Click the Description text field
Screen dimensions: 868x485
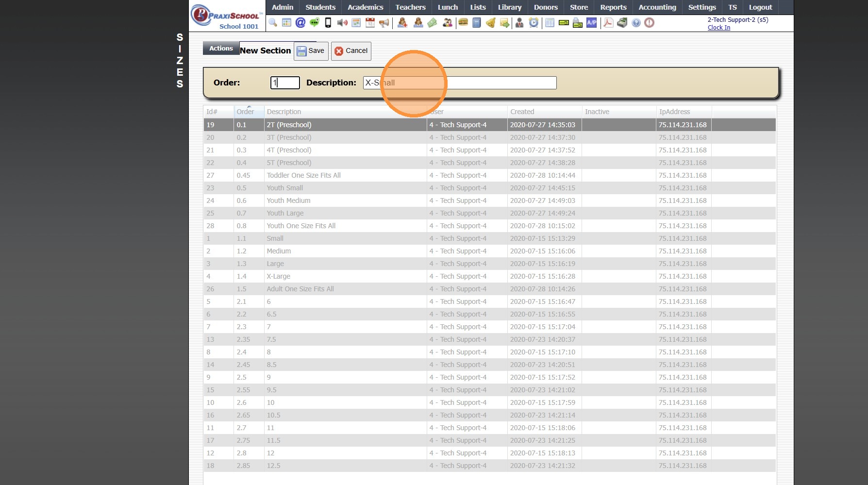pyautogui.click(x=460, y=83)
